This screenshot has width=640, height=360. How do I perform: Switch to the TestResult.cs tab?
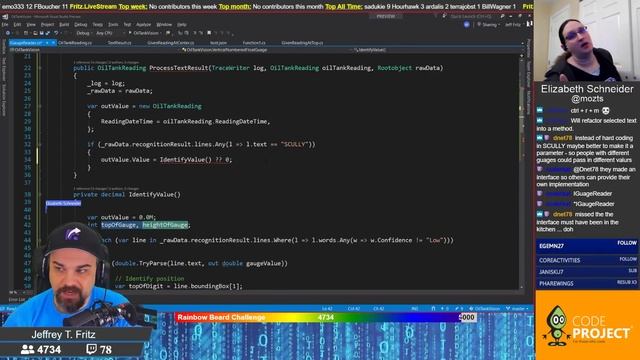120,43
